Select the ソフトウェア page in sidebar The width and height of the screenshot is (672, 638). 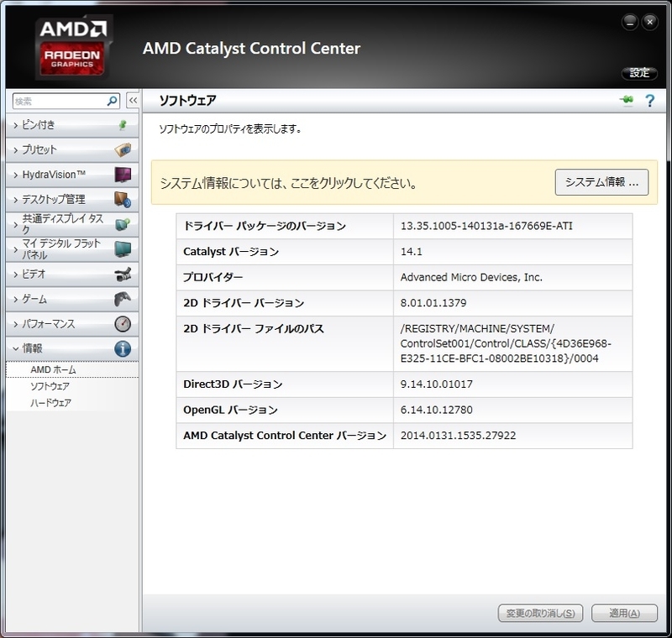coord(72,386)
